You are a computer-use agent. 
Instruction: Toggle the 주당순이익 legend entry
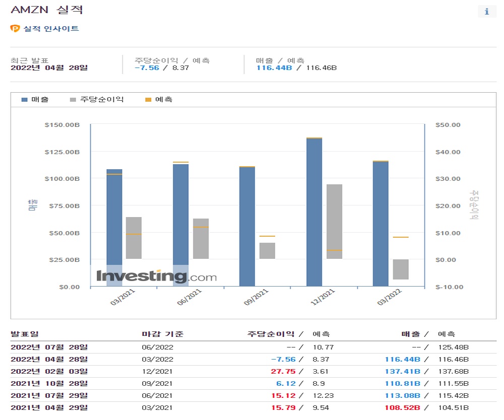(x=97, y=100)
